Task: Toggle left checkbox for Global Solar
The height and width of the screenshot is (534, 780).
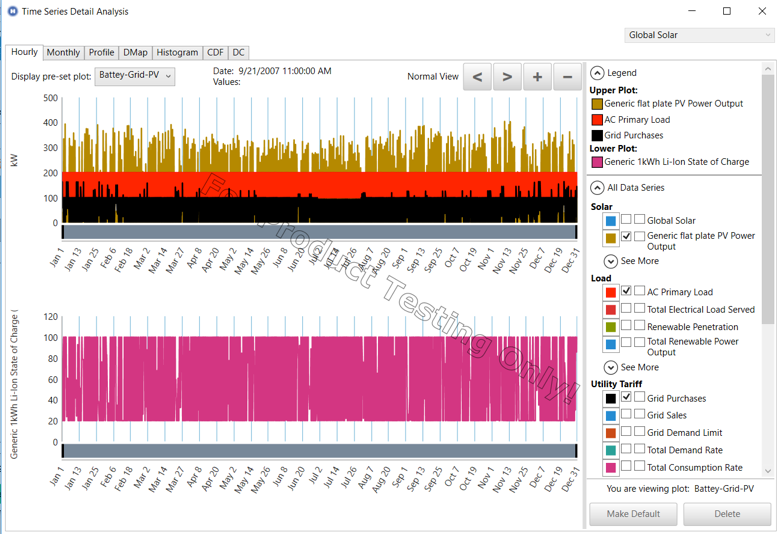Action: 626,220
